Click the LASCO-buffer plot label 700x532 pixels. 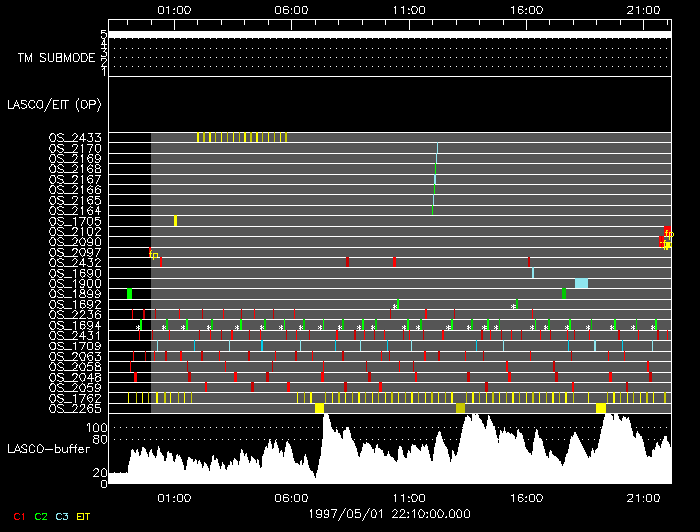49,449
